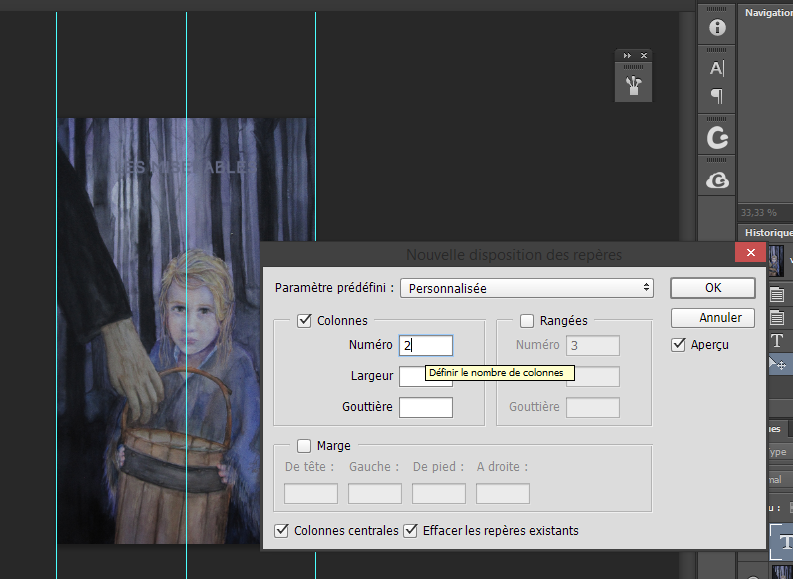Click the Colonnes Numéro input field

[426, 345]
